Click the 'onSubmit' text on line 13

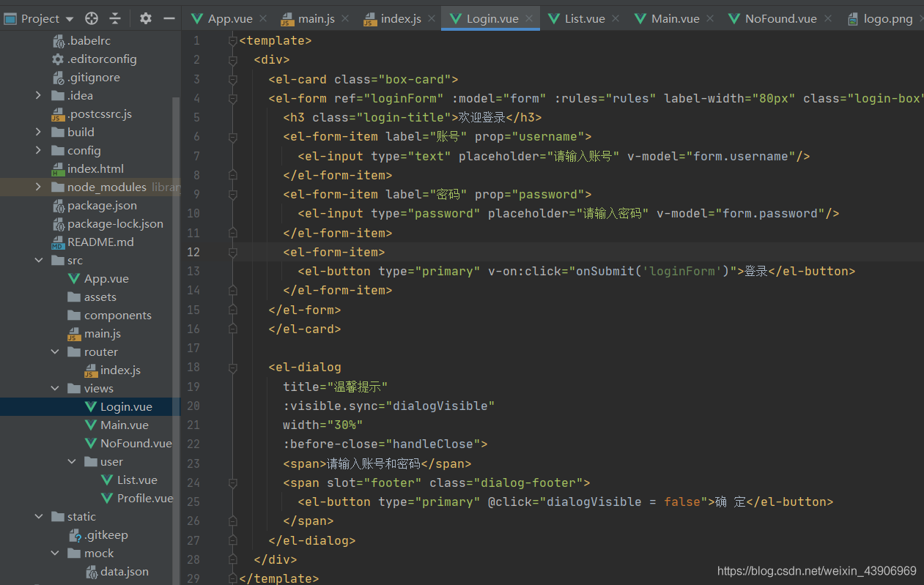point(605,271)
